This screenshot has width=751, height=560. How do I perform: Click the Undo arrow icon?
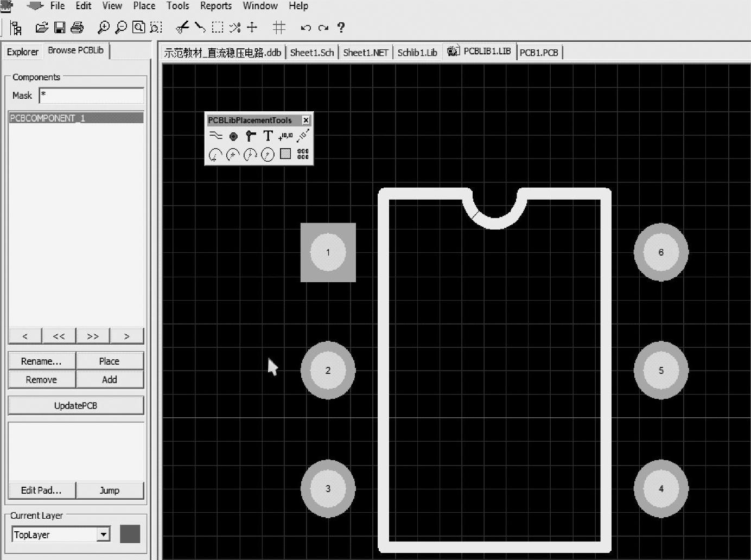click(306, 28)
